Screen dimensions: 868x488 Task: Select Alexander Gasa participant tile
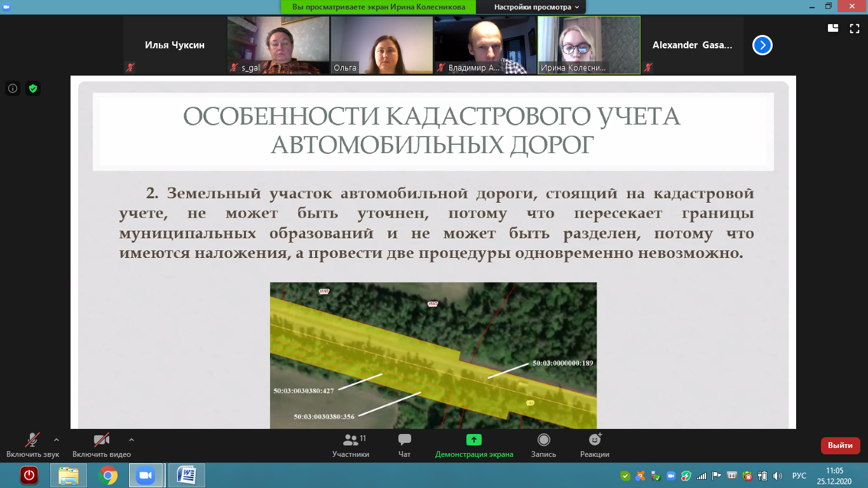[693, 45]
